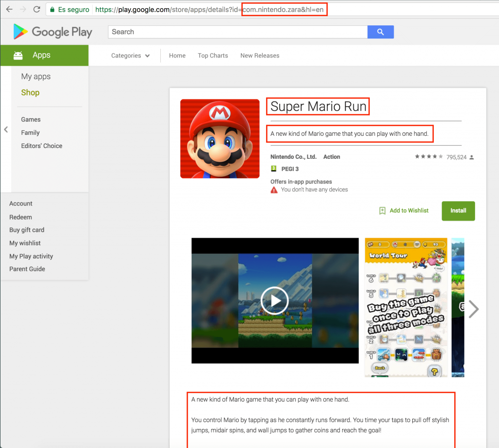Open the Family category link
This screenshot has height=448, width=499.
[x=30, y=132]
